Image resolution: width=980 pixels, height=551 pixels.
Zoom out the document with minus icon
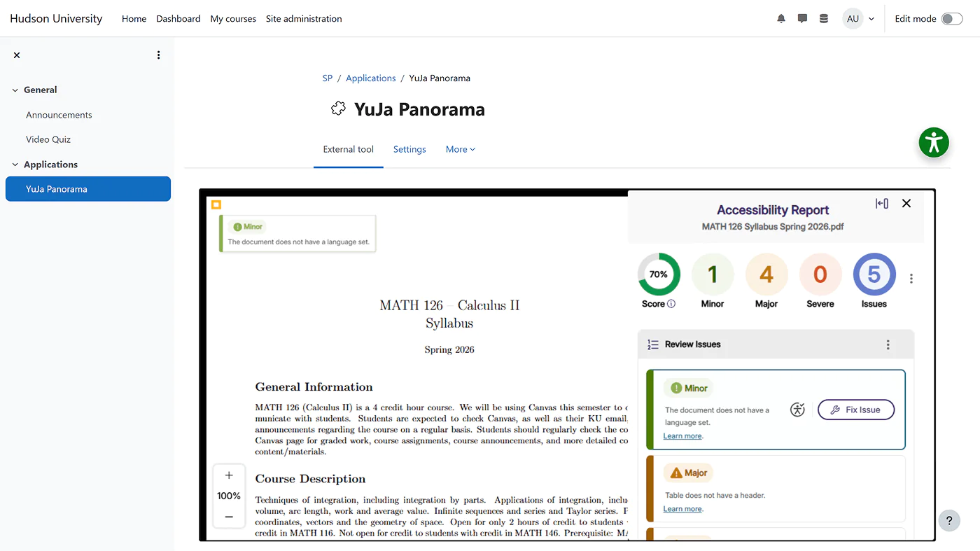click(x=229, y=517)
